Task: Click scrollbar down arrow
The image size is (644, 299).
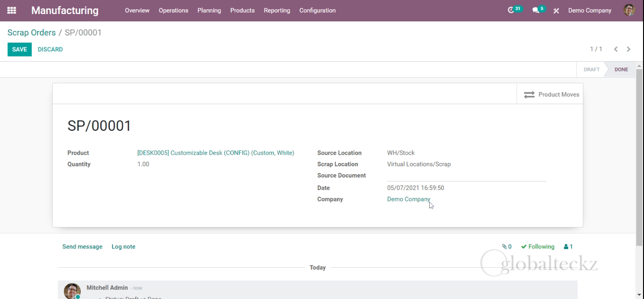Action: pos(639,295)
